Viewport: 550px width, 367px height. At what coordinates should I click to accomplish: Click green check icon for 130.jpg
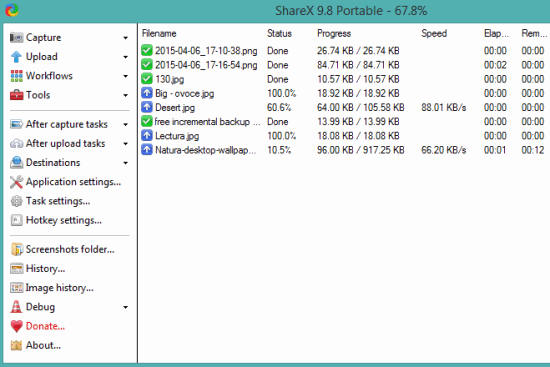click(147, 79)
